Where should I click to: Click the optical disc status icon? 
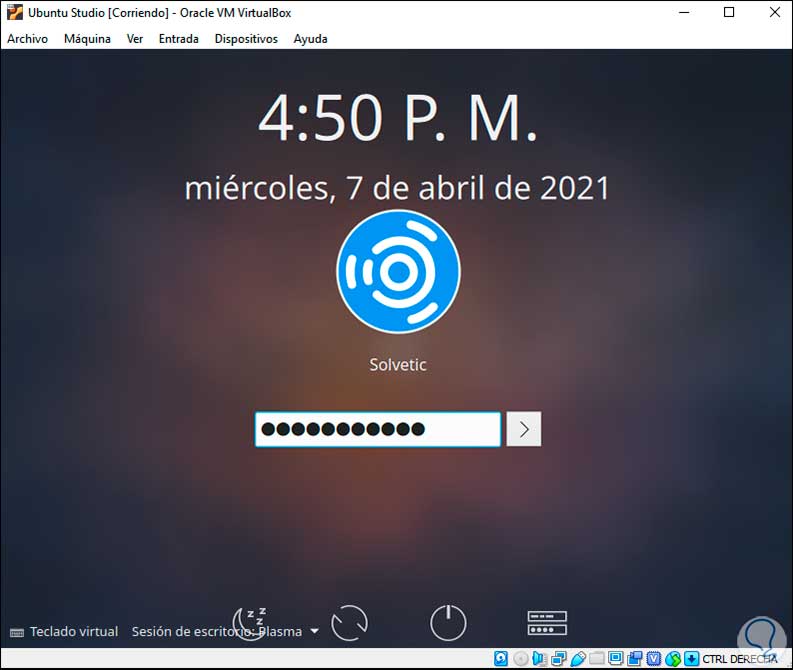(x=520, y=658)
